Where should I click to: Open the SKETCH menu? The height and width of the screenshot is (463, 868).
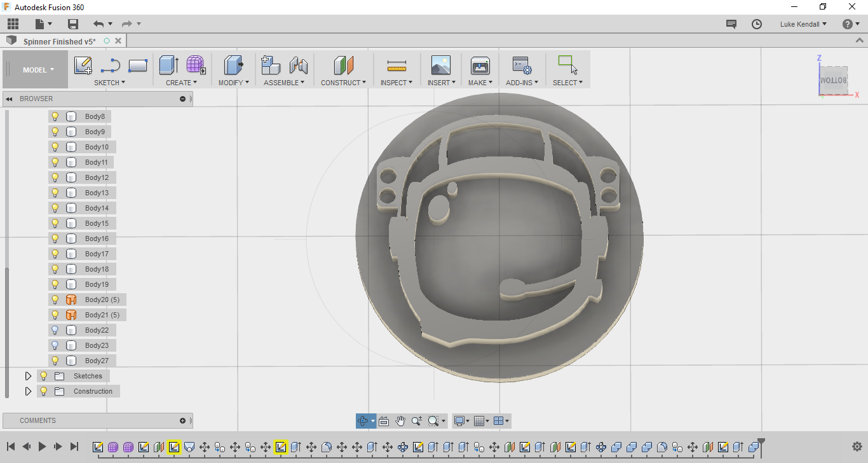click(109, 83)
